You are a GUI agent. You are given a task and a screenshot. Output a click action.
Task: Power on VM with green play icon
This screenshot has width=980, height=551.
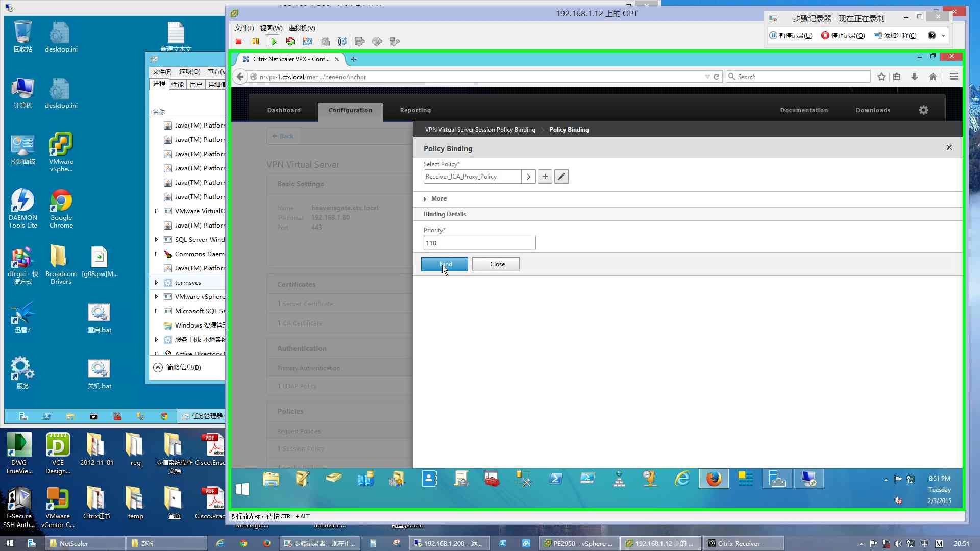[274, 42]
